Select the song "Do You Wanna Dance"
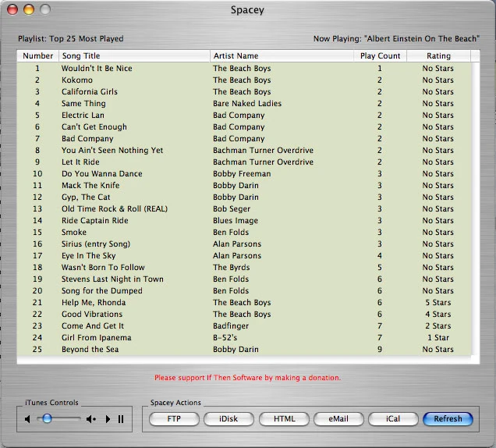 click(102, 174)
